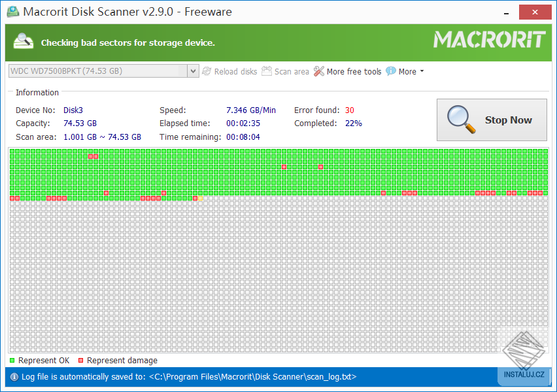
Task: Click the app icon in title bar
Action: click(13, 11)
